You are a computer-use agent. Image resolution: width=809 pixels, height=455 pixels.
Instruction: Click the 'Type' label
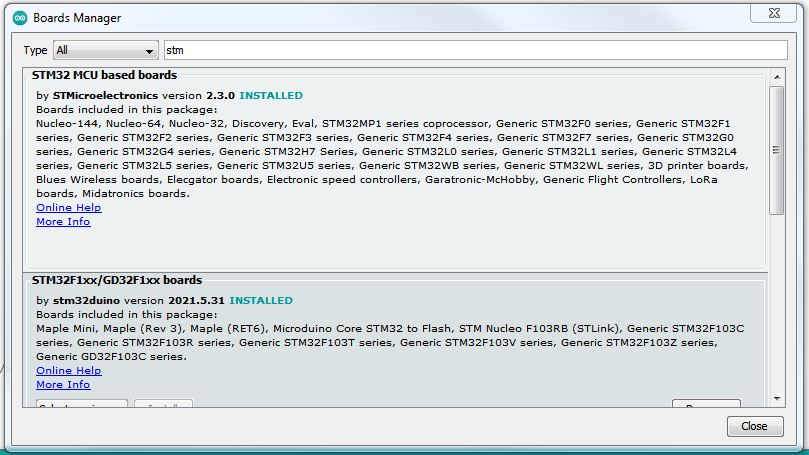(x=35, y=50)
